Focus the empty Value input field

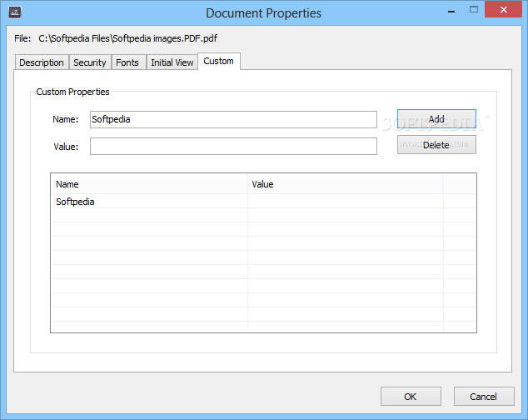[x=233, y=147]
